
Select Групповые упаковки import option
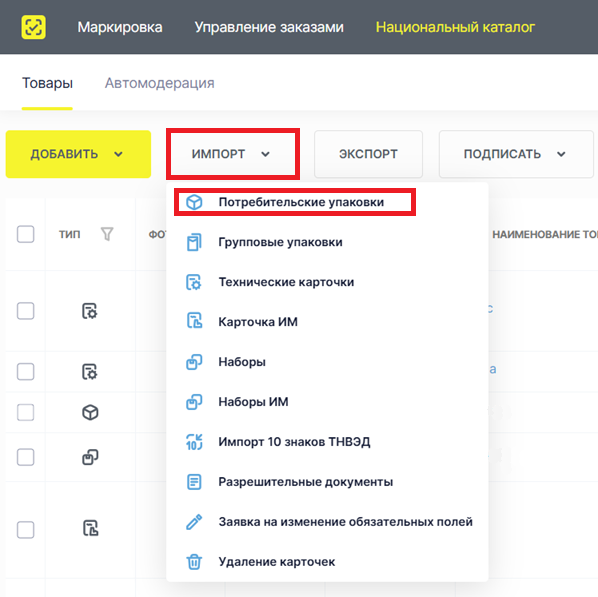pos(327,242)
